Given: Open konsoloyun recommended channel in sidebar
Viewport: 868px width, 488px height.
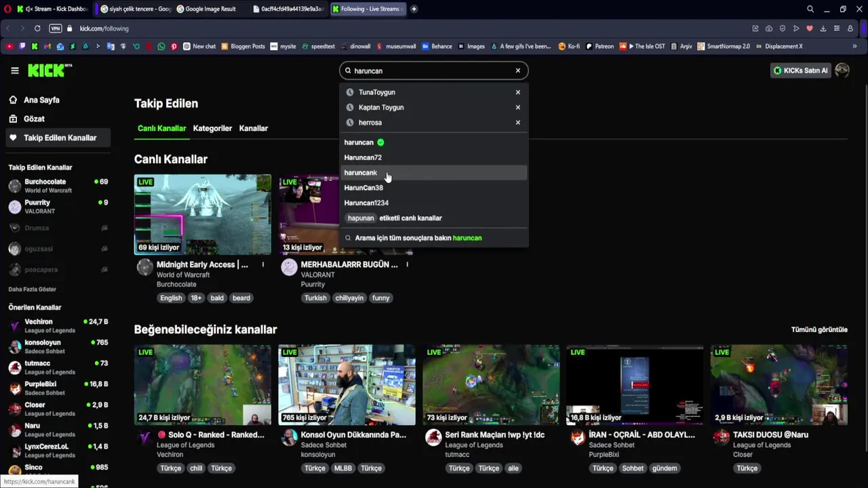Looking at the screenshot, I should coord(58,346).
